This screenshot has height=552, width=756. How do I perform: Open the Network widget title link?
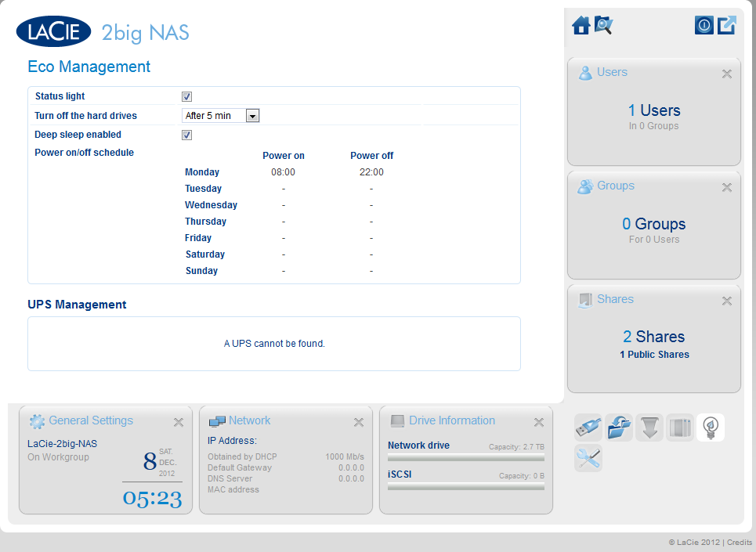click(249, 420)
